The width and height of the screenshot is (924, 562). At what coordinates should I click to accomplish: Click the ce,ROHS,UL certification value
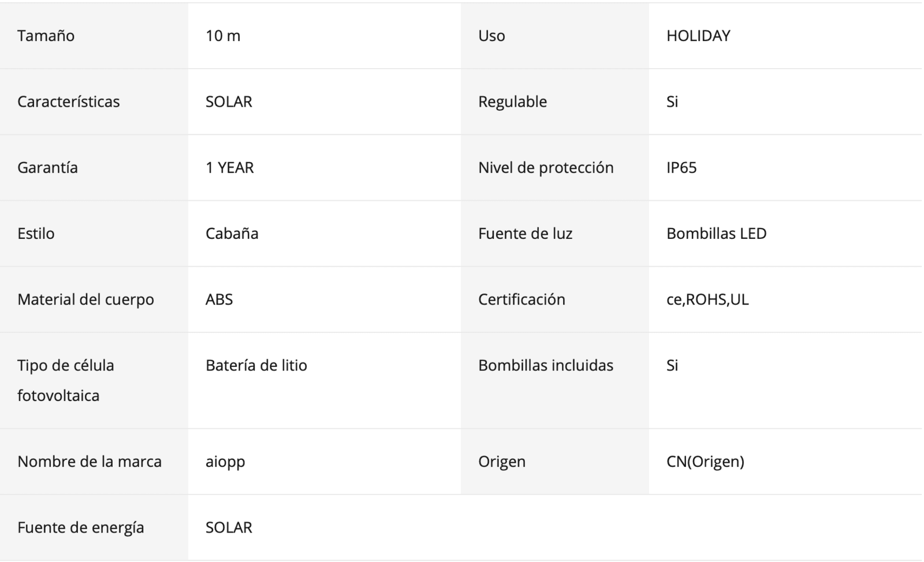pos(707,299)
